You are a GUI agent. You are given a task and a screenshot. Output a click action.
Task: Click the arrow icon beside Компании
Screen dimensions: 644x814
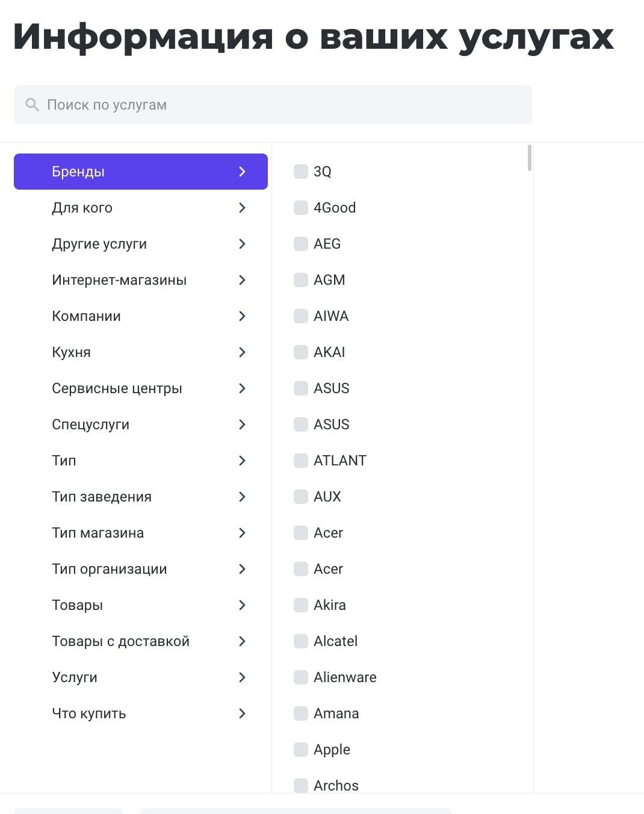242,316
